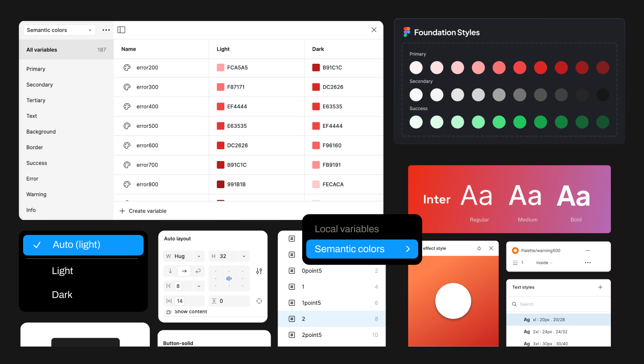Screen dimensions: 644x364
Task: Click the droplet icon in effect style header
Action: click(479, 248)
